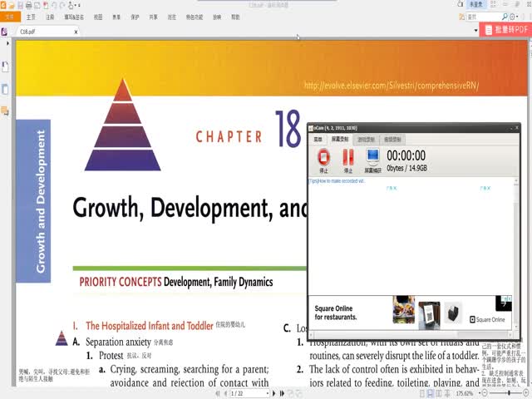This screenshot has height=399, width=532.
Task: Open the evolve.elsevier.com link in header
Action: click(391, 86)
